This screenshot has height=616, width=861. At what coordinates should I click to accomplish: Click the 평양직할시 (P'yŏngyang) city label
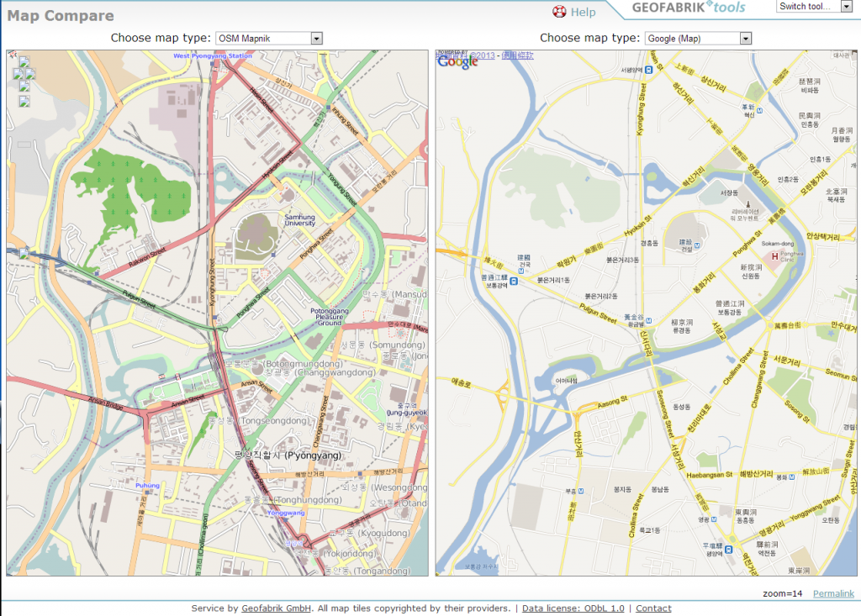(x=288, y=455)
